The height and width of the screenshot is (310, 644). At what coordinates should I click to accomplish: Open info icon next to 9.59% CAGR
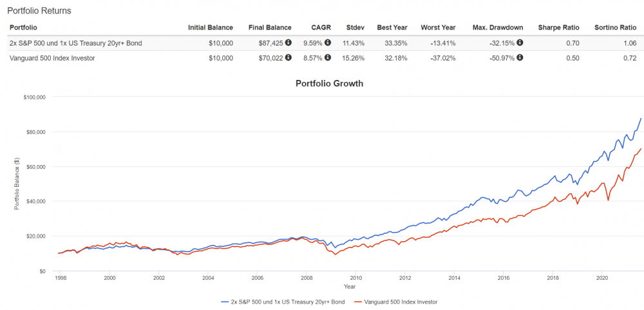click(x=327, y=43)
